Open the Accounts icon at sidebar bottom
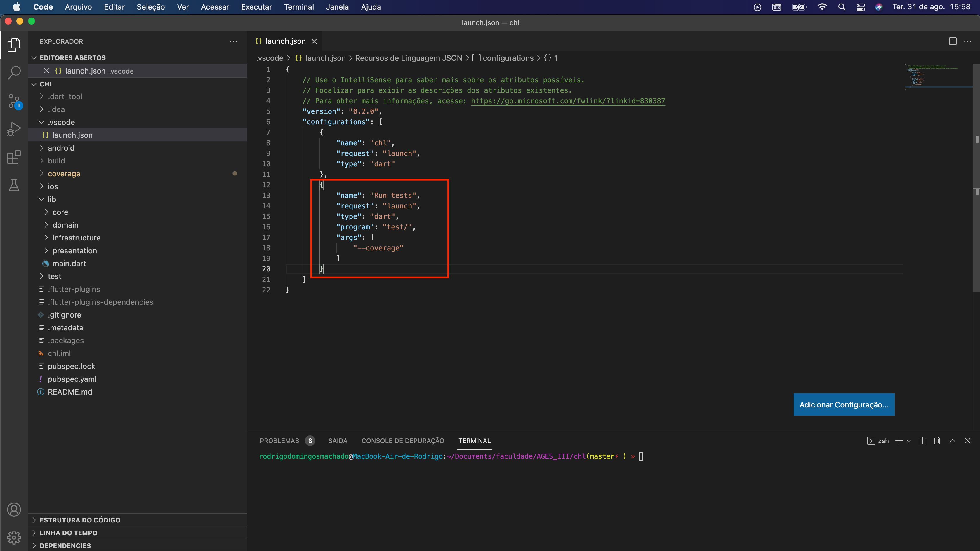The image size is (980, 551). point(14,509)
